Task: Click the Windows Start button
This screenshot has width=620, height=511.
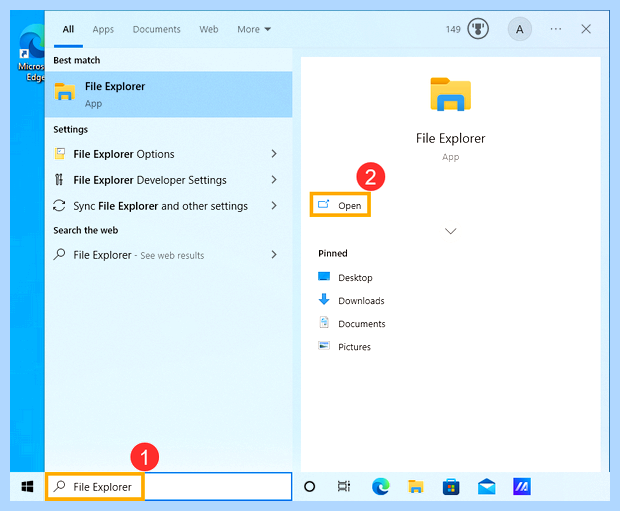Action: (x=27, y=486)
